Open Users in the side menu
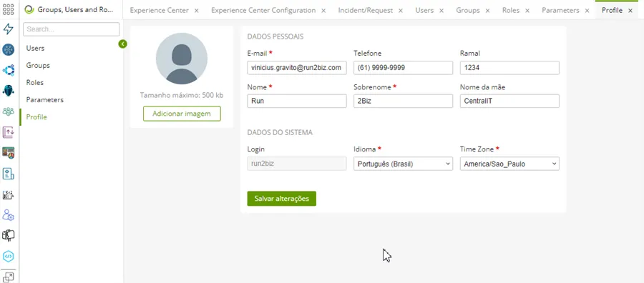 click(35, 48)
